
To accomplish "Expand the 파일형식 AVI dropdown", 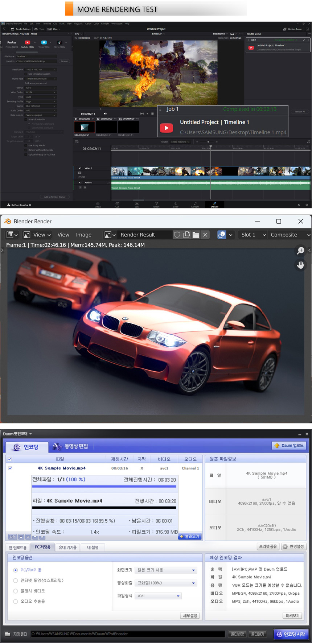I will (x=159, y=596).
